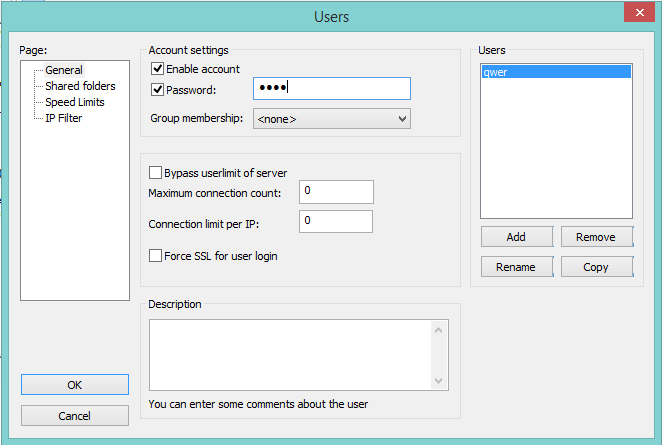Close the Users dialog window
This screenshot has width=662, height=445.
pos(639,12)
